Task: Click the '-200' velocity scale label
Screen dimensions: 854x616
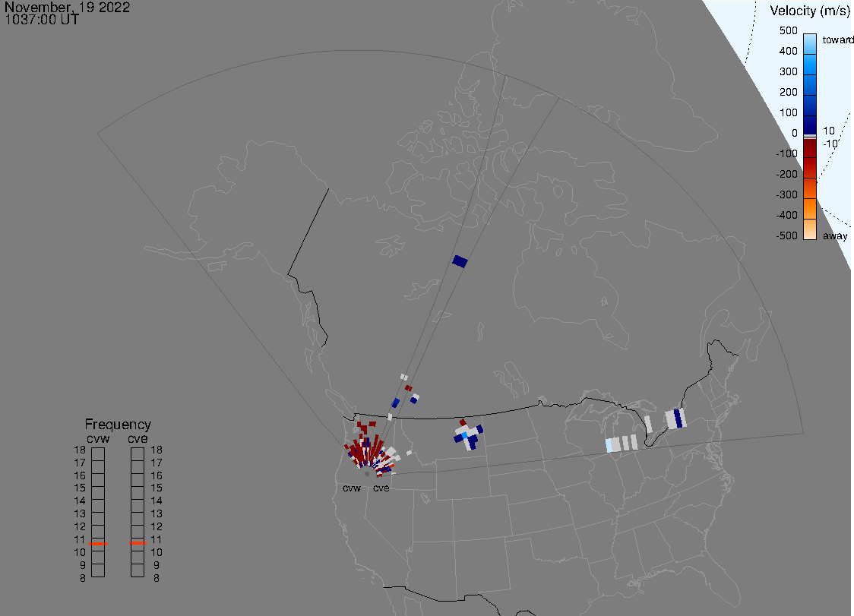Action: click(x=786, y=174)
